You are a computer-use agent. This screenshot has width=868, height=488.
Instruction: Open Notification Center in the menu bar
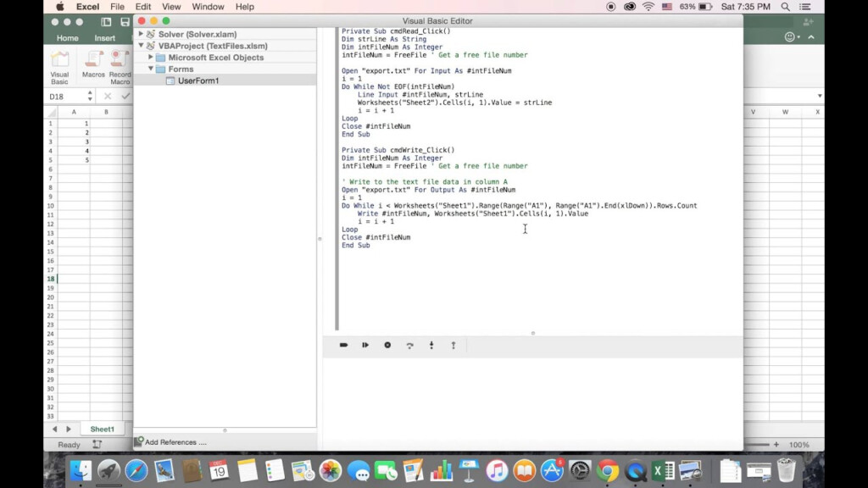tap(805, 7)
